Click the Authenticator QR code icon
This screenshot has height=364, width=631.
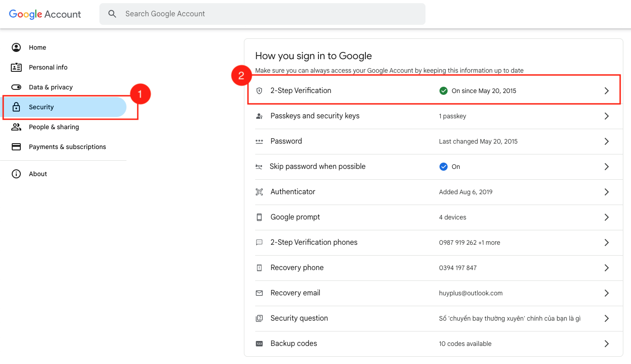[259, 192]
